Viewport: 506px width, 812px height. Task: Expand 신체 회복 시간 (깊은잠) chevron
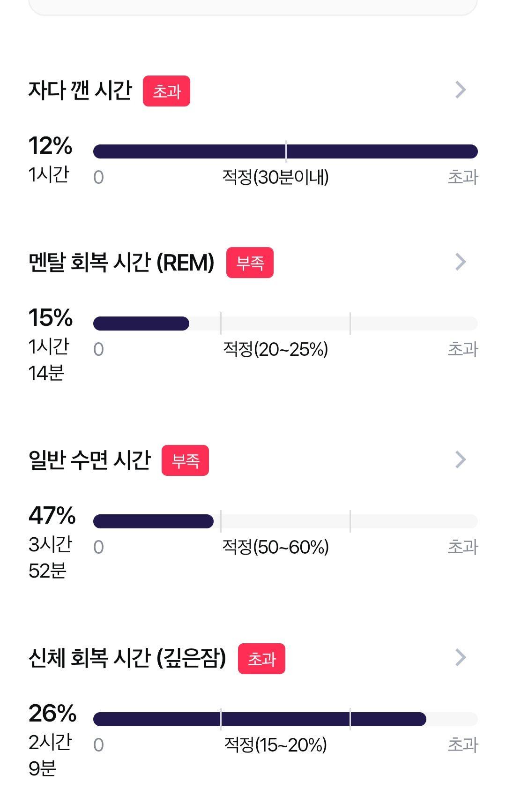coord(461,657)
